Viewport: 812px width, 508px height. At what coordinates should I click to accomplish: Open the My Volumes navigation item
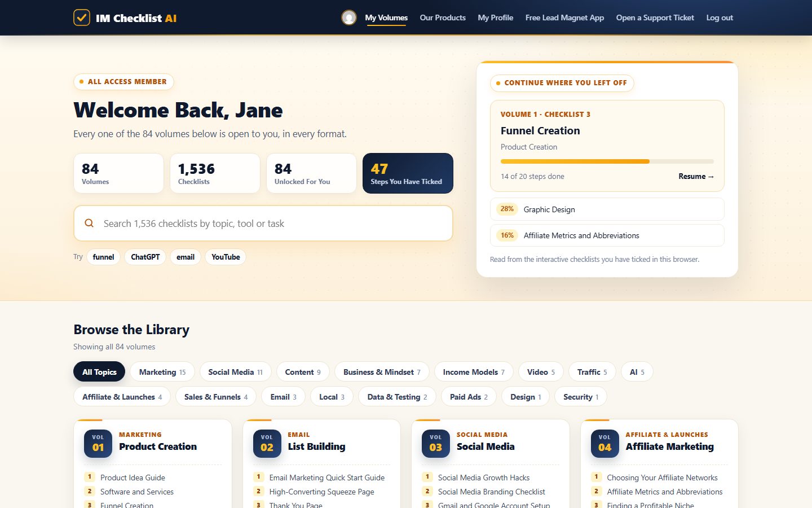pos(386,17)
